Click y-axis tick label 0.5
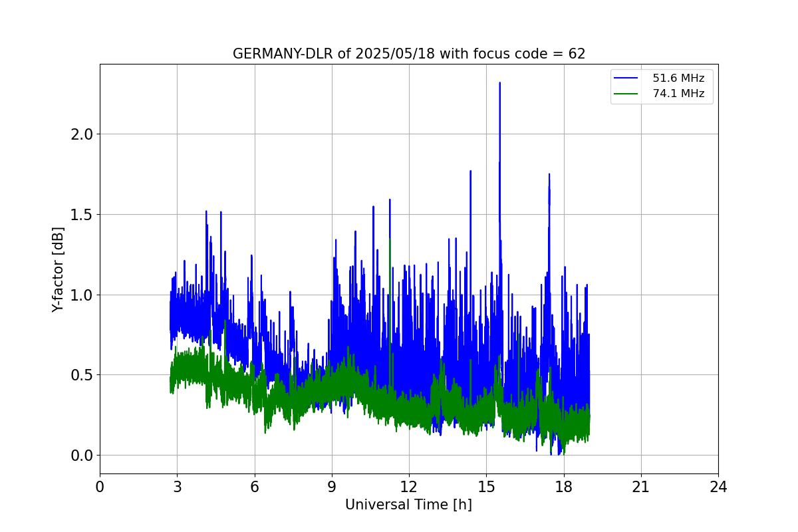Viewport: 798px width, 532px height. tap(82, 375)
